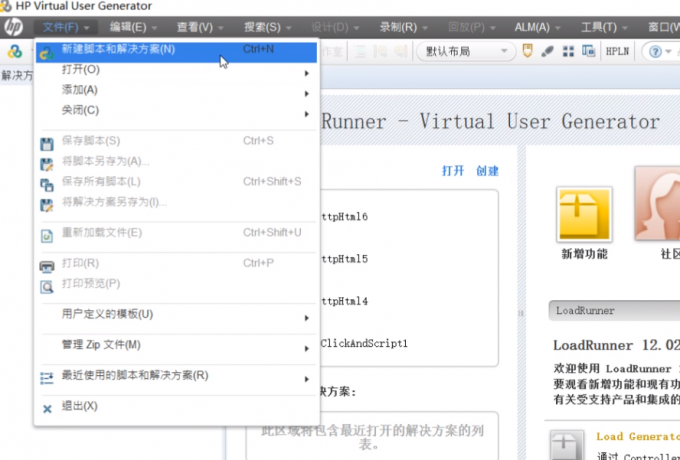Viewport: 680px width, 460px height.
Task: Open the 默认布局 layout dropdown
Action: coord(466,51)
